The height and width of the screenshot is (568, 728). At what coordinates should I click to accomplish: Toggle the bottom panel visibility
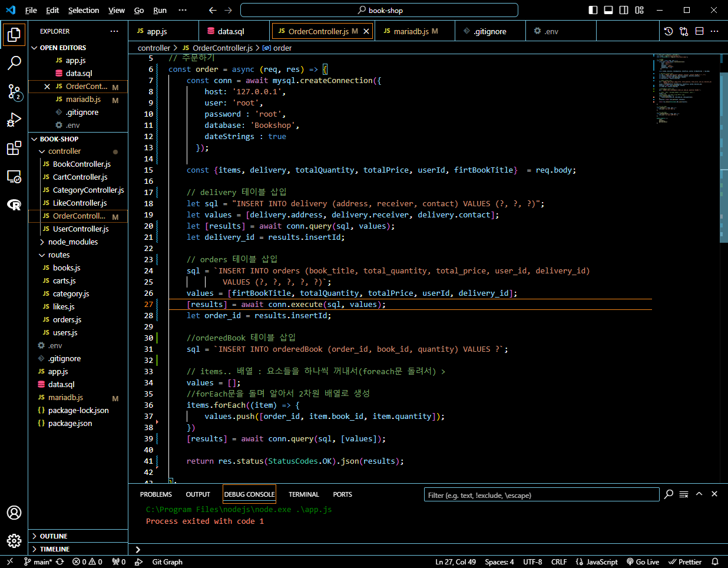pyautogui.click(x=608, y=10)
